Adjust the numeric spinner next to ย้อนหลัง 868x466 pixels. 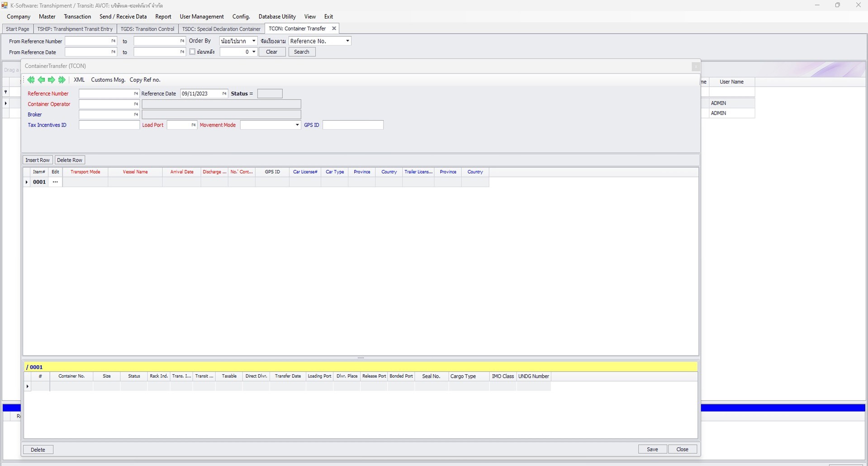tap(253, 52)
